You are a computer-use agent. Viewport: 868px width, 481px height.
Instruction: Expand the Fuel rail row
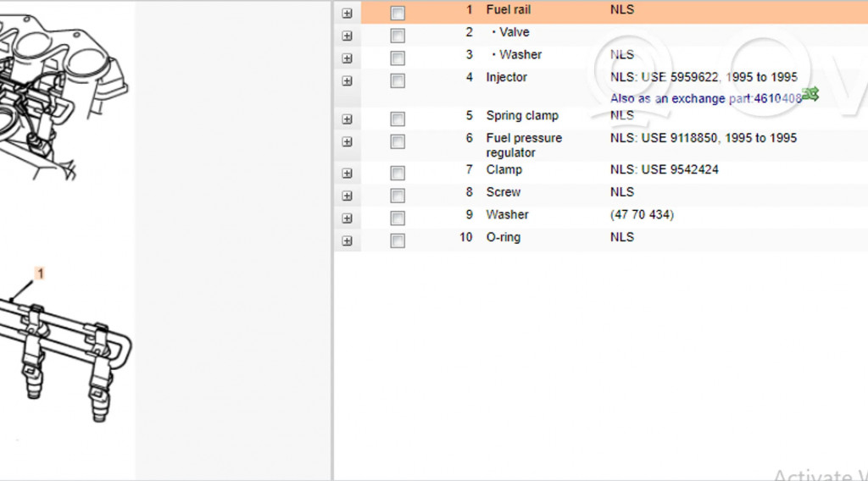click(347, 14)
